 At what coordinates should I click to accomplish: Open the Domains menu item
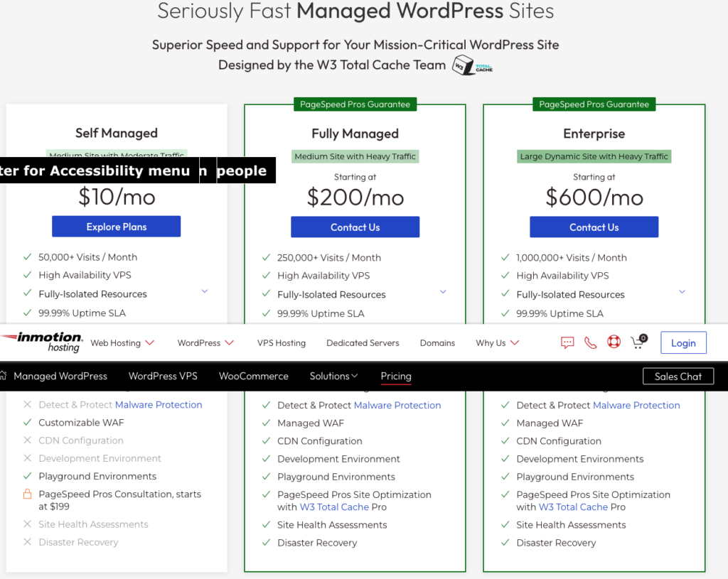(x=437, y=343)
